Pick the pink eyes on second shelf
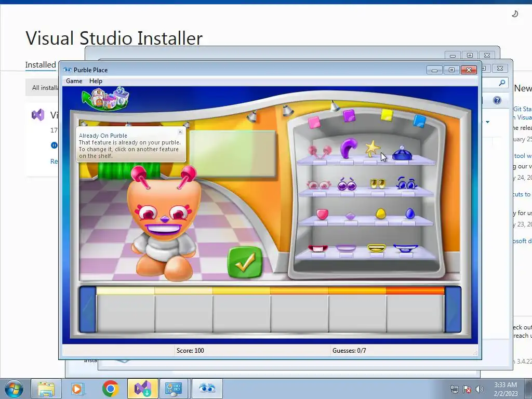The width and height of the screenshot is (532, 399). [x=319, y=185]
